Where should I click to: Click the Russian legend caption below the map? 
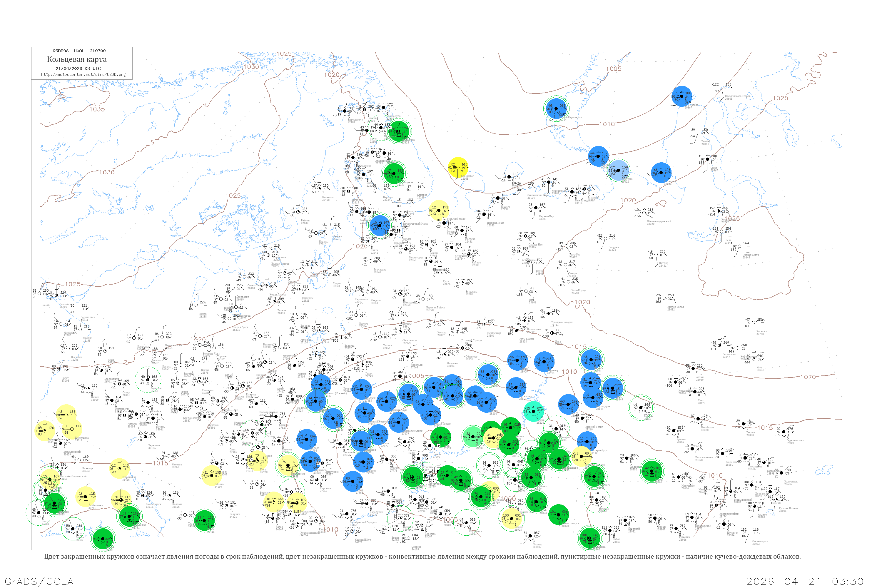coord(422,557)
